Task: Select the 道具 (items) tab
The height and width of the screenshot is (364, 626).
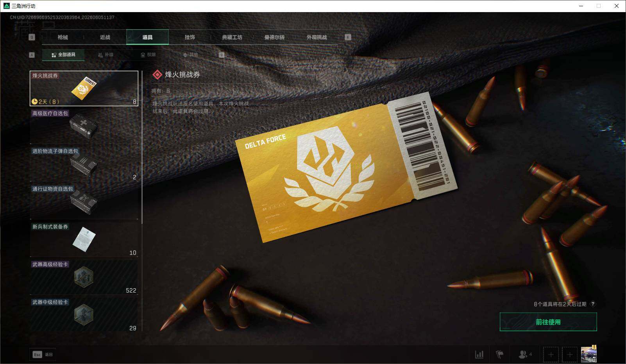Action: [x=147, y=37]
